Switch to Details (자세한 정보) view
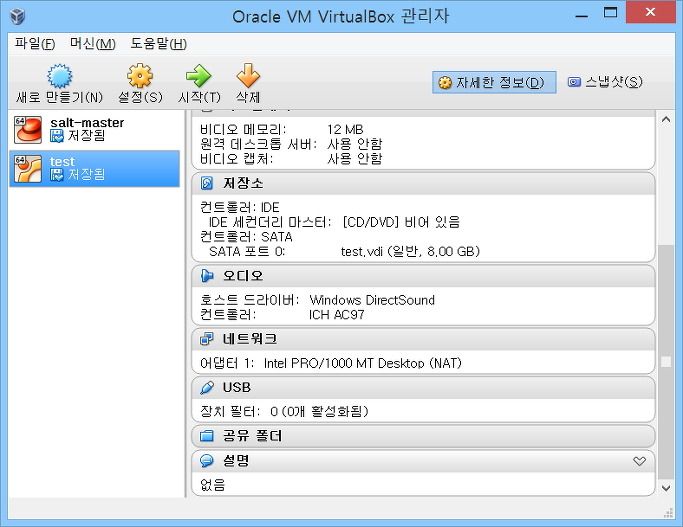683x527 pixels. click(x=494, y=82)
